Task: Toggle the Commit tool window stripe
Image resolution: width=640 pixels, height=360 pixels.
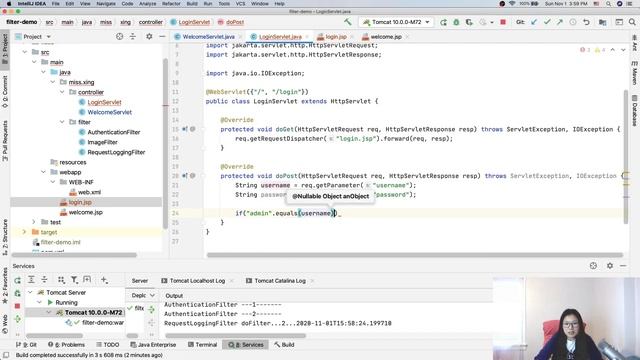Action: [5, 91]
